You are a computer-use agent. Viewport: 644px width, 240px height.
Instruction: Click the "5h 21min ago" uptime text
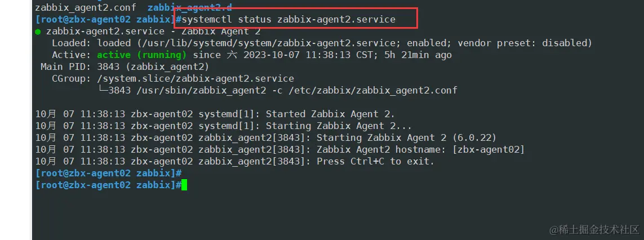[x=418, y=55]
